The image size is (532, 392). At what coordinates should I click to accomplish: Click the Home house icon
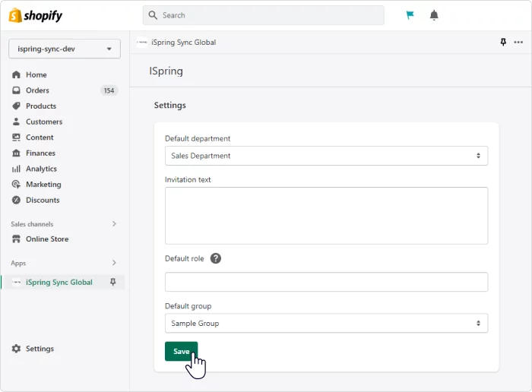[16, 74]
